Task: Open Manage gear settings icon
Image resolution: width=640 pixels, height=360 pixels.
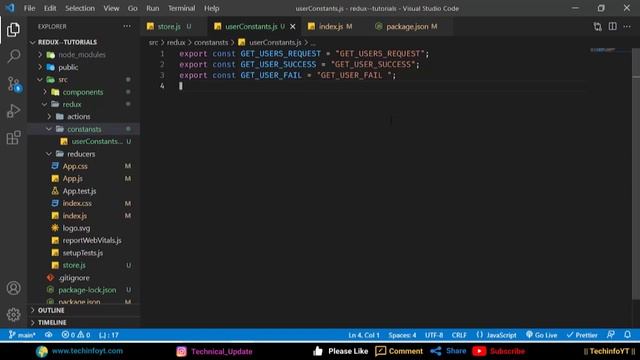Action: (x=13, y=315)
